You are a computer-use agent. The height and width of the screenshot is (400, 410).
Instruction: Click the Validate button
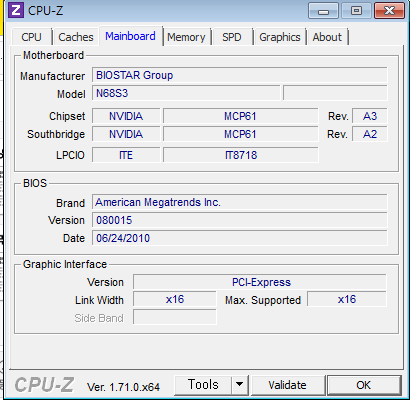coord(287,385)
